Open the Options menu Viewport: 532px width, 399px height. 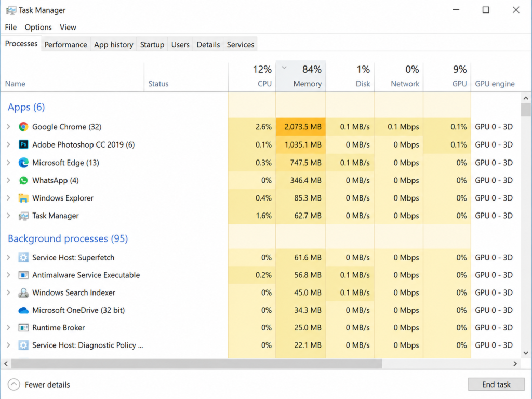[x=38, y=27]
